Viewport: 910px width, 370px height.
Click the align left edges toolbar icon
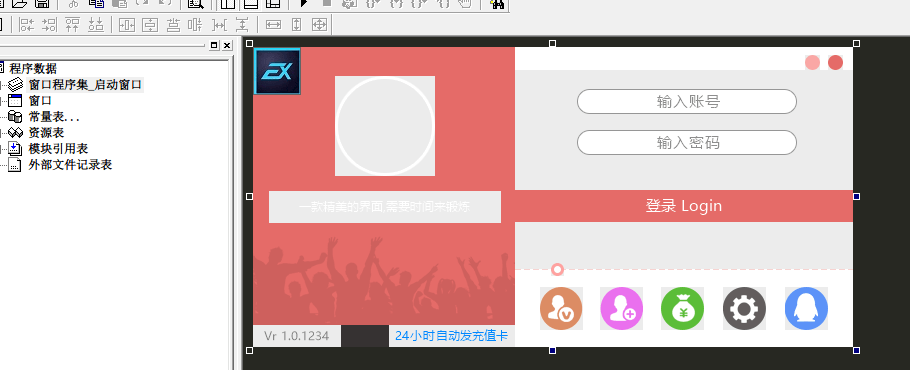click(27, 24)
